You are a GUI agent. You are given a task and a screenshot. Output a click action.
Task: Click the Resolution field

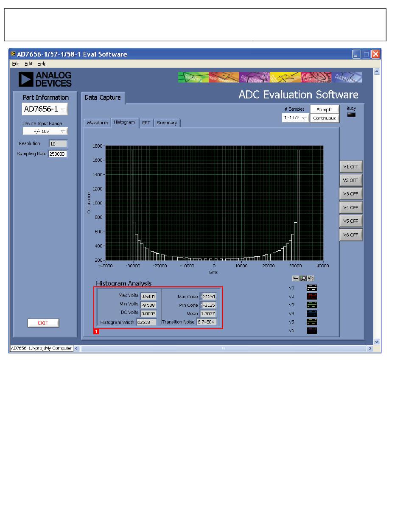[58, 144]
